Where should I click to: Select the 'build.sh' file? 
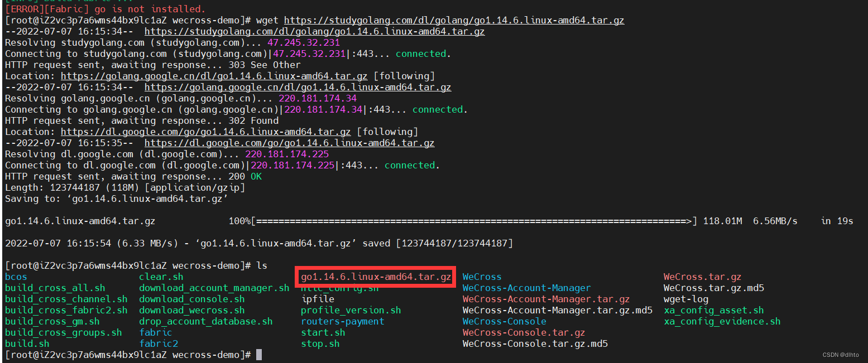pos(27,344)
